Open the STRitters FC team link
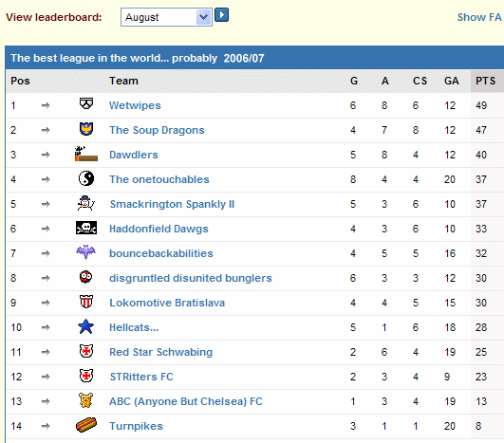Image resolution: width=504 pixels, height=443 pixels. point(141,377)
